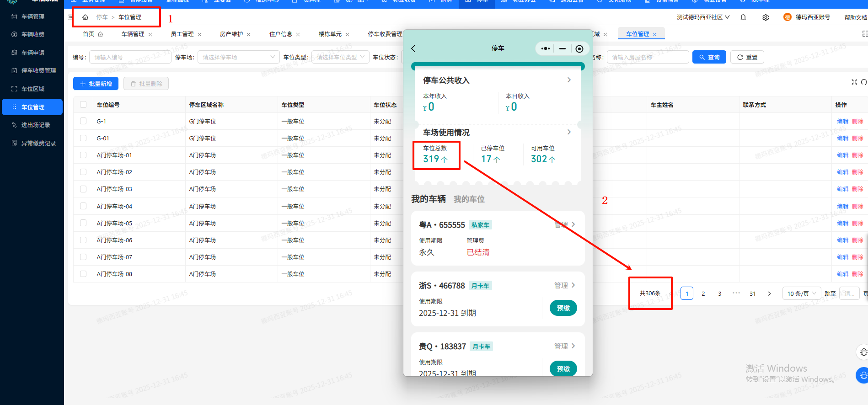Switch to the 首页 tab
This screenshot has height=405, width=868.
pyautogui.click(x=93, y=34)
